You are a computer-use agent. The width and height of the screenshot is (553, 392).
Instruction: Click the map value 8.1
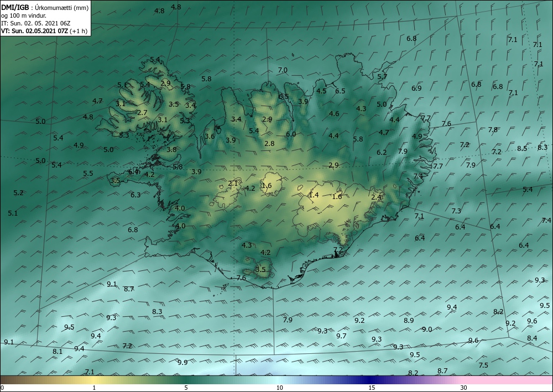coord(58,352)
